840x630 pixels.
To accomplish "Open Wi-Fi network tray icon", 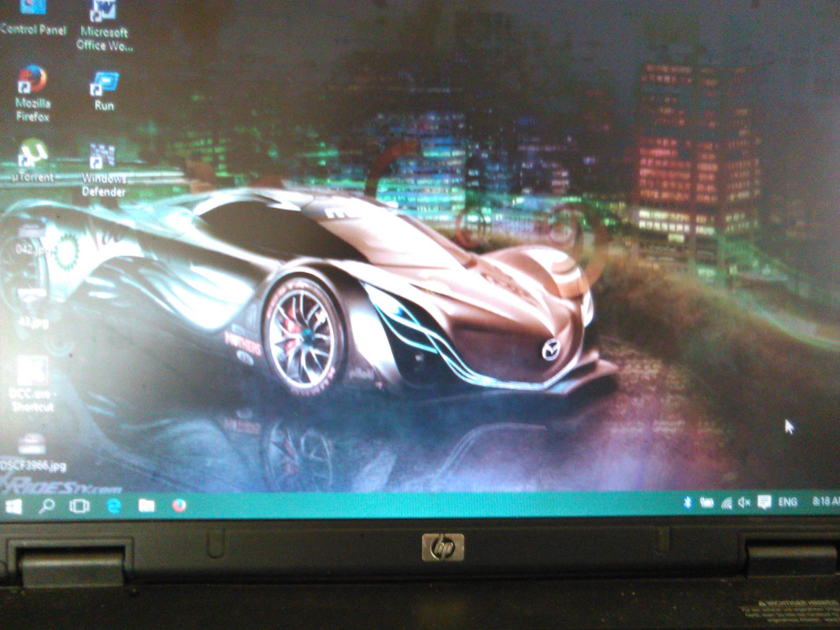I will [727, 502].
